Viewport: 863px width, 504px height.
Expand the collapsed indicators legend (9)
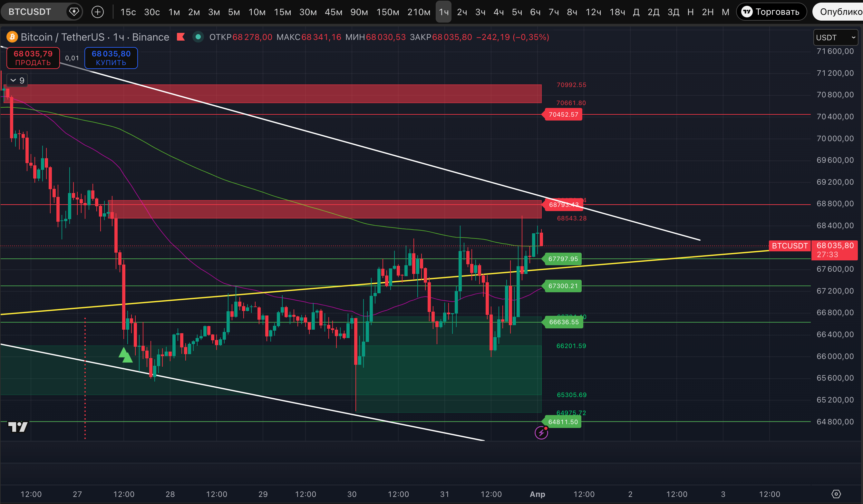(17, 81)
